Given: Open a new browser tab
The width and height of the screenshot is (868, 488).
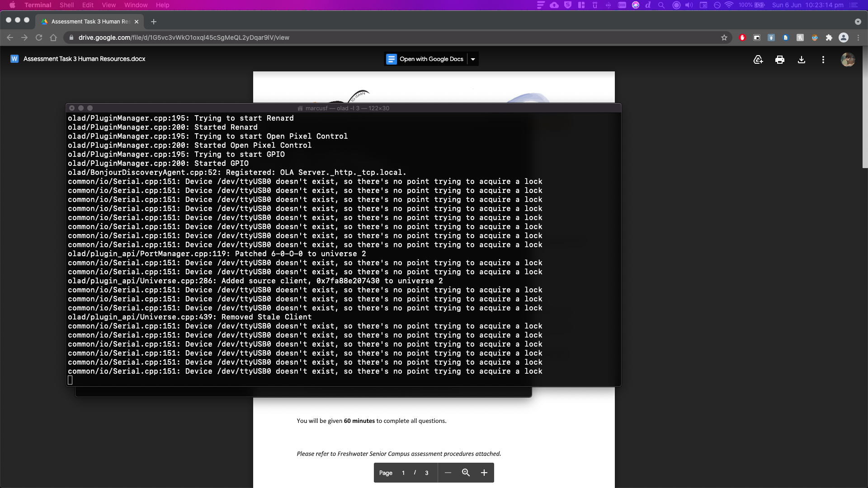Looking at the screenshot, I should [x=154, y=22].
